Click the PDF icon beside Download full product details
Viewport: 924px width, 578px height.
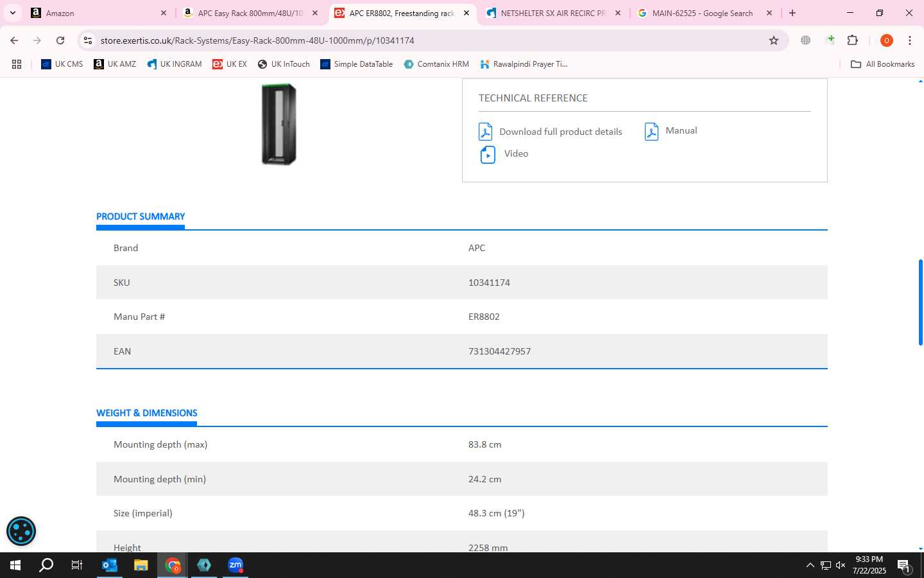(x=485, y=132)
